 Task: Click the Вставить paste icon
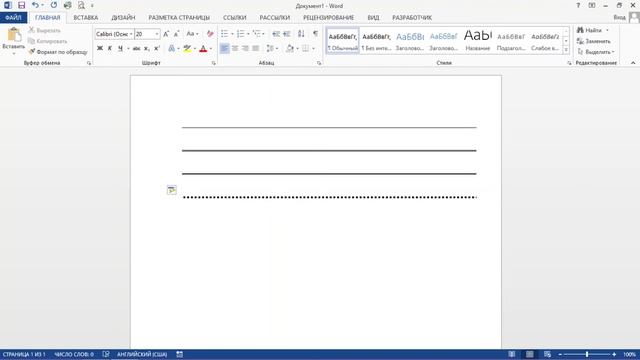click(x=13, y=35)
